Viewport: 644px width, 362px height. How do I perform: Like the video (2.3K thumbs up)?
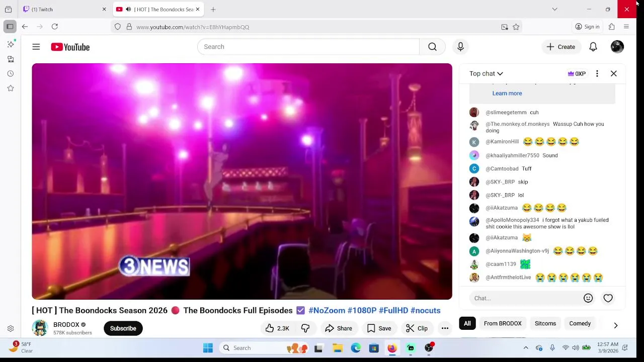pos(277,328)
